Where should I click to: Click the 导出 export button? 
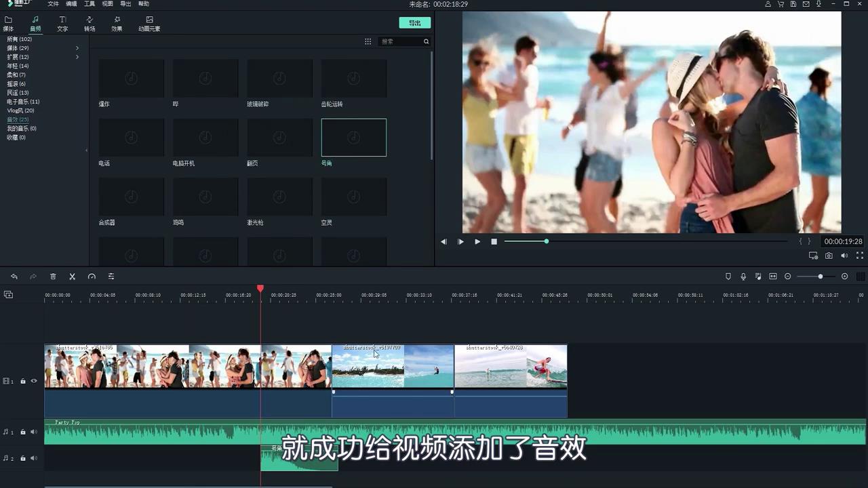point(414,22)
